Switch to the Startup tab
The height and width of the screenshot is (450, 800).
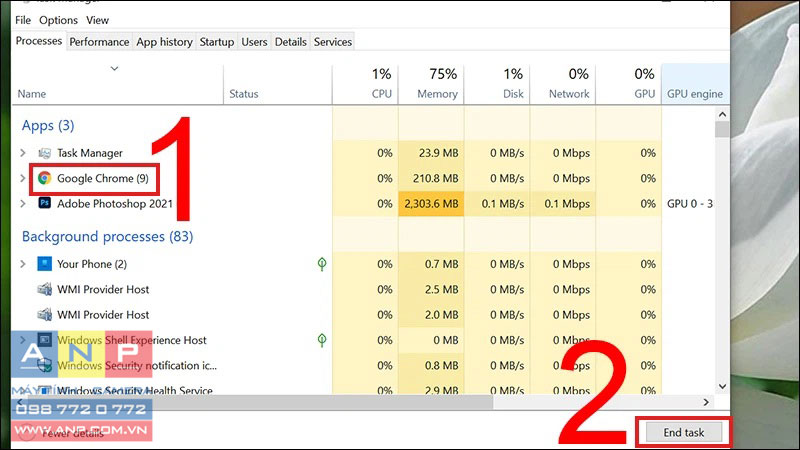pos(216,42)
